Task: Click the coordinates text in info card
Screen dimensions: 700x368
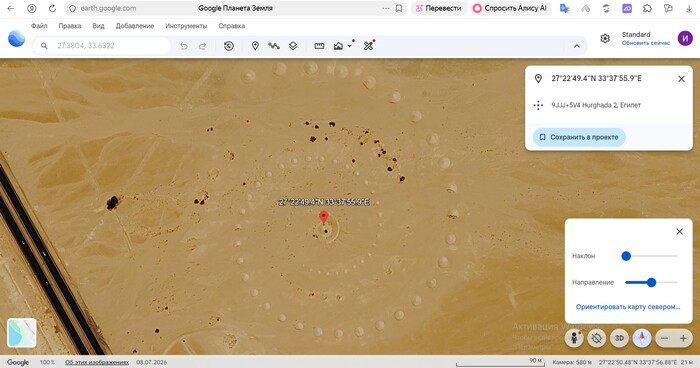Action: [596, 78]
